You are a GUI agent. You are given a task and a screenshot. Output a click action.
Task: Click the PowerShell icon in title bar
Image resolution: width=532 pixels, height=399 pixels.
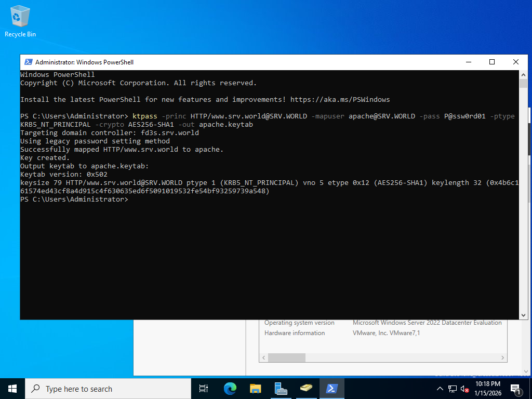click(28, 62)
